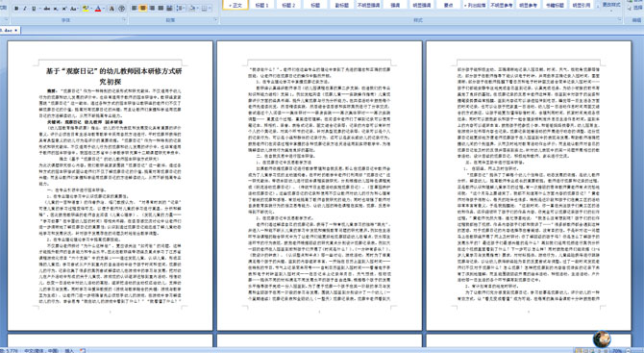Viewport: 644px width, 353px height.
Task: Toggle underline formatting
Action: pyautogui.click(x=34, y=9)
